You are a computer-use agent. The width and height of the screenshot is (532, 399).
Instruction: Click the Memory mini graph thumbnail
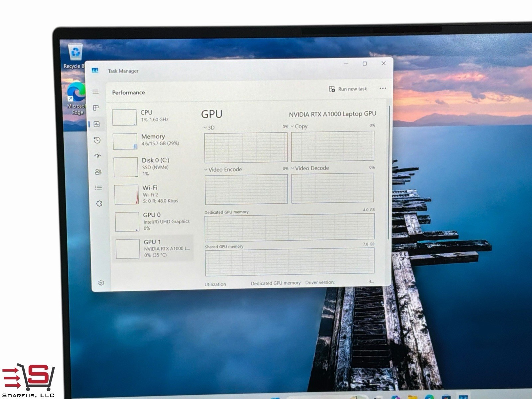pyautogui.click(x=125, y=141)
